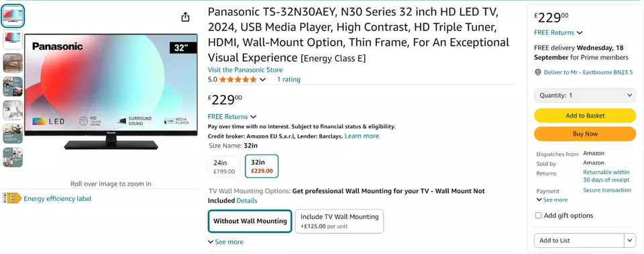This screenshot has height=254, width=644.
Task: Choose the Include TV Wall Mounting option
Action: coord(339,221)
